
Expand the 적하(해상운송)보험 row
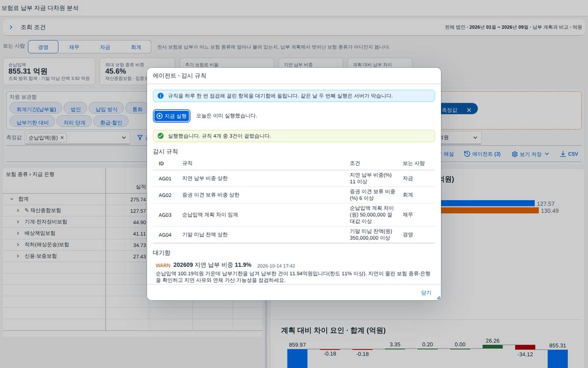tap(18, 245)
